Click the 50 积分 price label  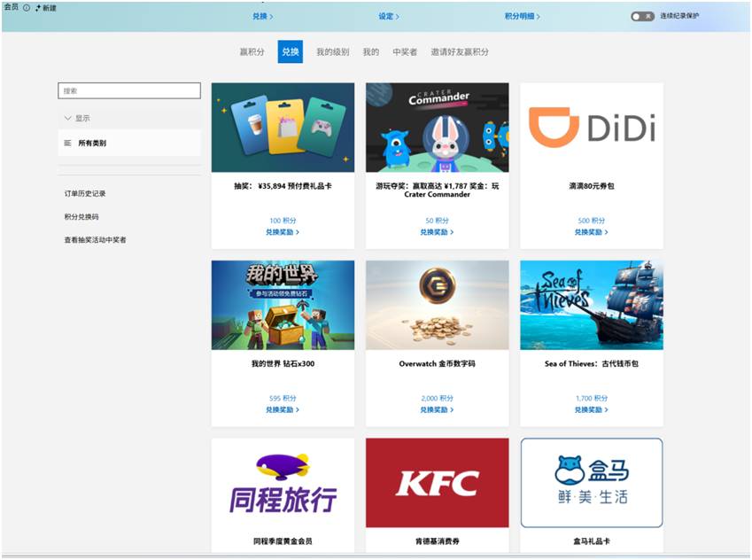438,221
